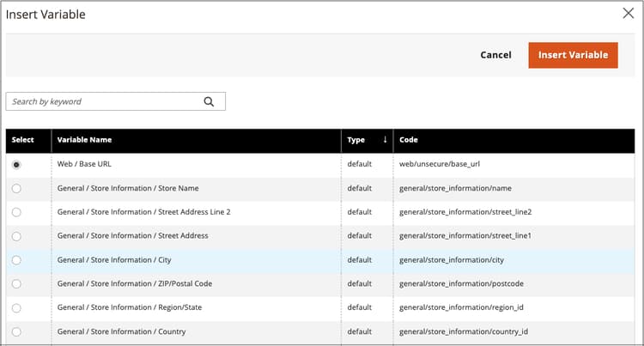This screenshot has height=346, width=644.
Task: Select the Region/State radio button
Action: pyautogui.click(x=16, y=308)
